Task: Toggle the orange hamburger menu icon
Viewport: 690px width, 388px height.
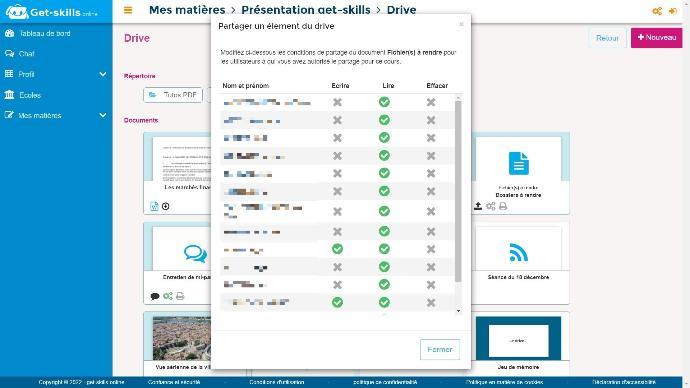Action: tap(128, 10)
